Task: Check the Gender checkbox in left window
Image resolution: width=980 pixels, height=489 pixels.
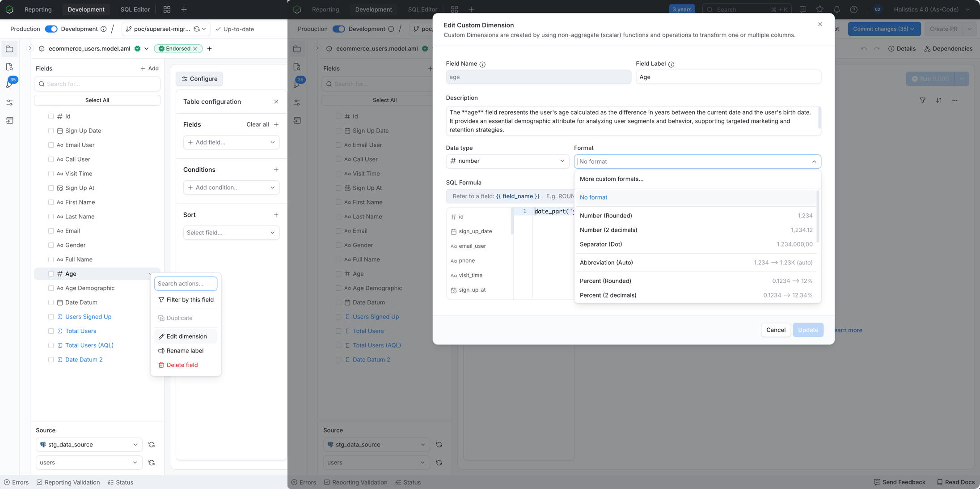Action: (x=51, y=245)
